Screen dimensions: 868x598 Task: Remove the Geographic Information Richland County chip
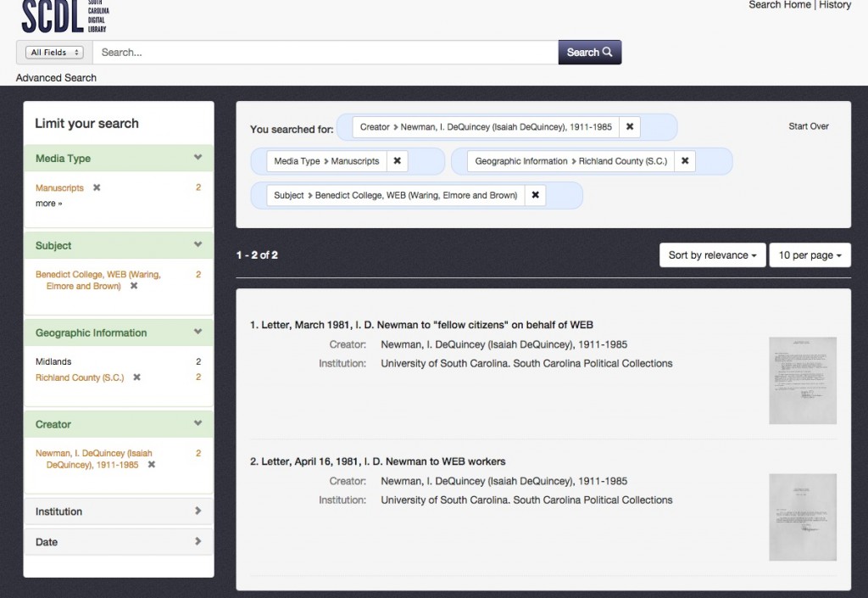685,161
